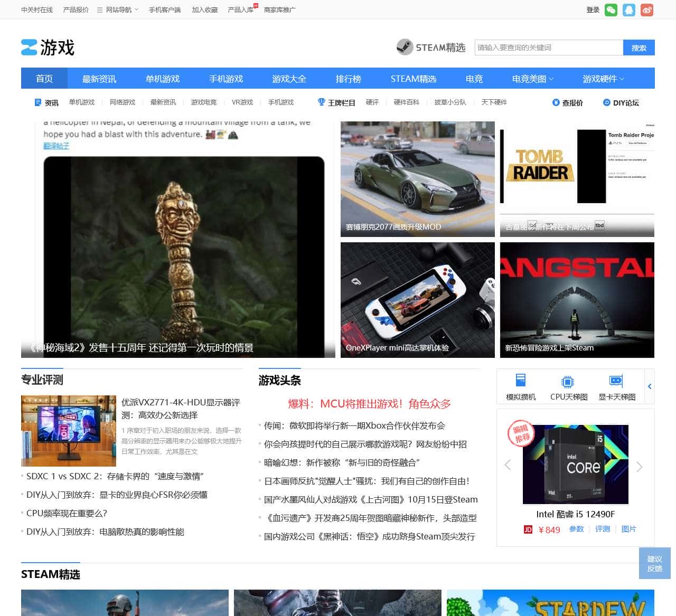Screen dimensions: 676x616
Task: Open SDXC 1 vs SDXC 2 article
Action: pos(115,476)
